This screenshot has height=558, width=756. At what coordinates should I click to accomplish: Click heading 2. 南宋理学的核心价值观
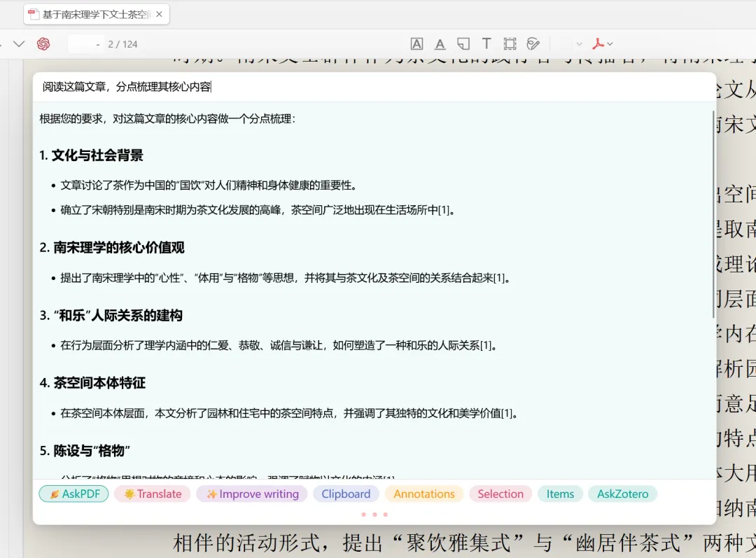[112, 247]
